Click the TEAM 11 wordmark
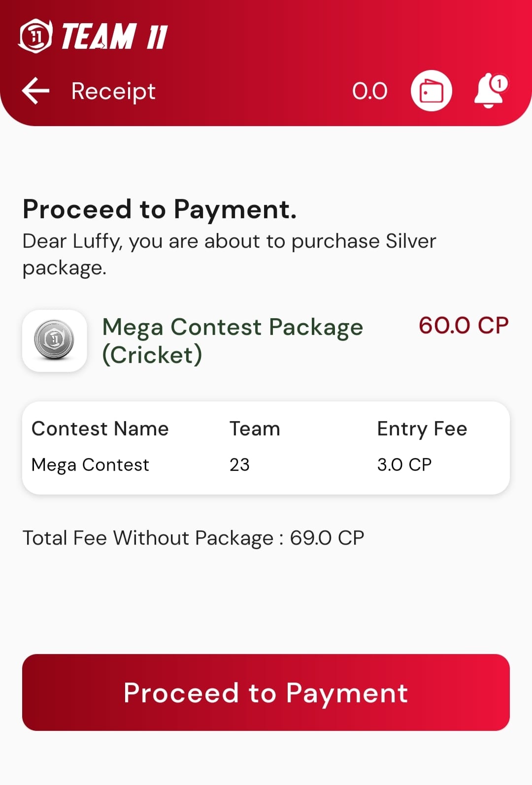 click(x=114, y=36)
